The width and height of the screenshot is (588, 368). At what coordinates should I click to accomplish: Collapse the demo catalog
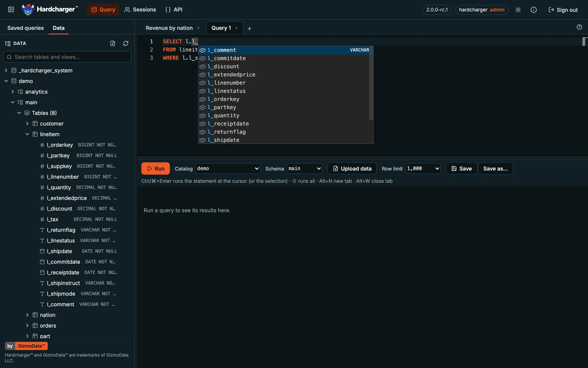[x=6, y=81]
